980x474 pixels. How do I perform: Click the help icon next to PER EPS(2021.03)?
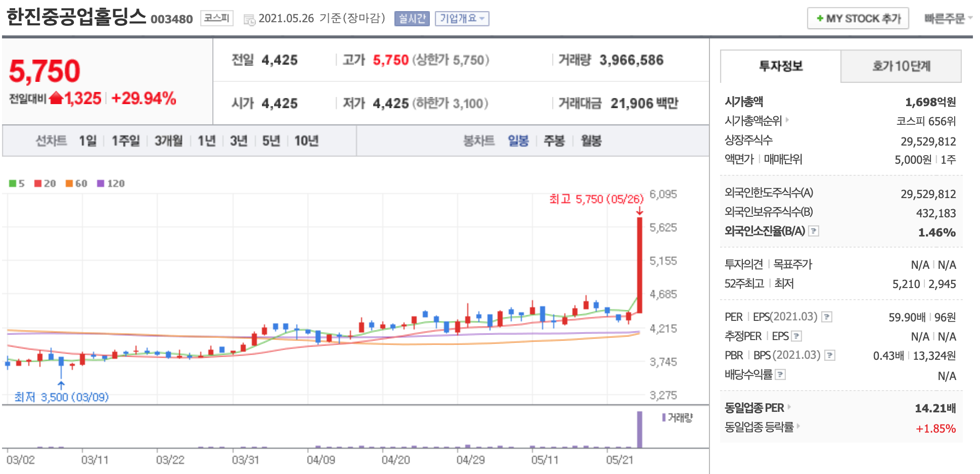[827, 317]
